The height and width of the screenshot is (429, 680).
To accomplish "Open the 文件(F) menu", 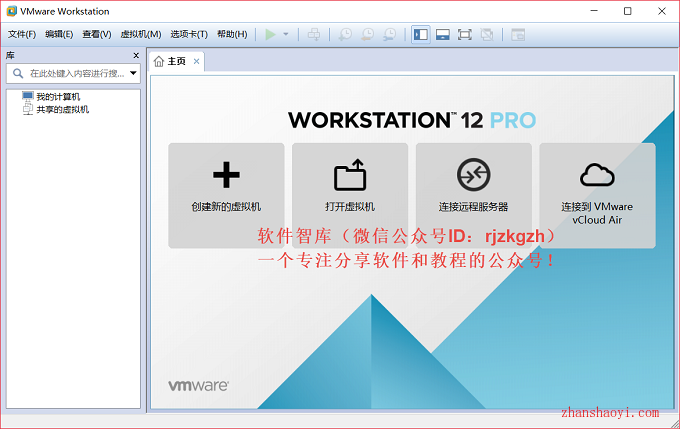I will point(22,34).
